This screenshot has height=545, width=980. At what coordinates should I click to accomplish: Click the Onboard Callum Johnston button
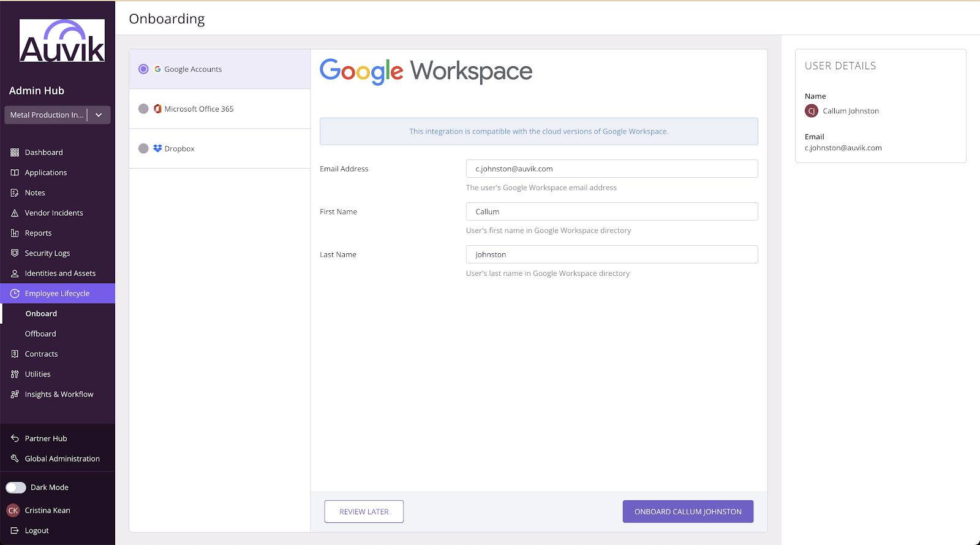click(x=688, y=511)
